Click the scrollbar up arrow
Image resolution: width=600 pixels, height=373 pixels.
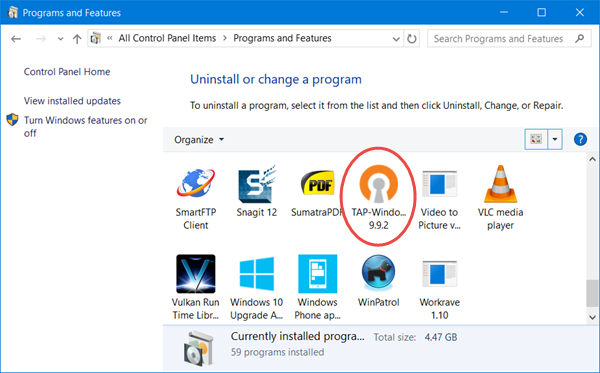coord(592,159)
